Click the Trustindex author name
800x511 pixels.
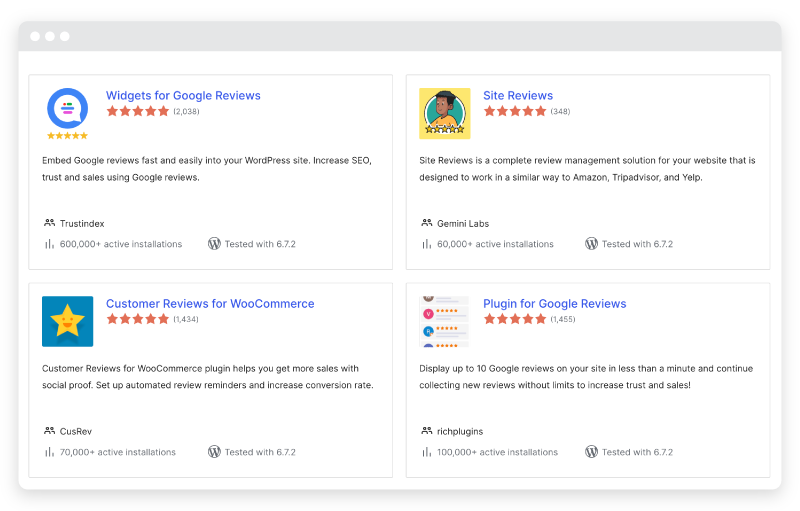pyautogui.click(x=82, y=224)
